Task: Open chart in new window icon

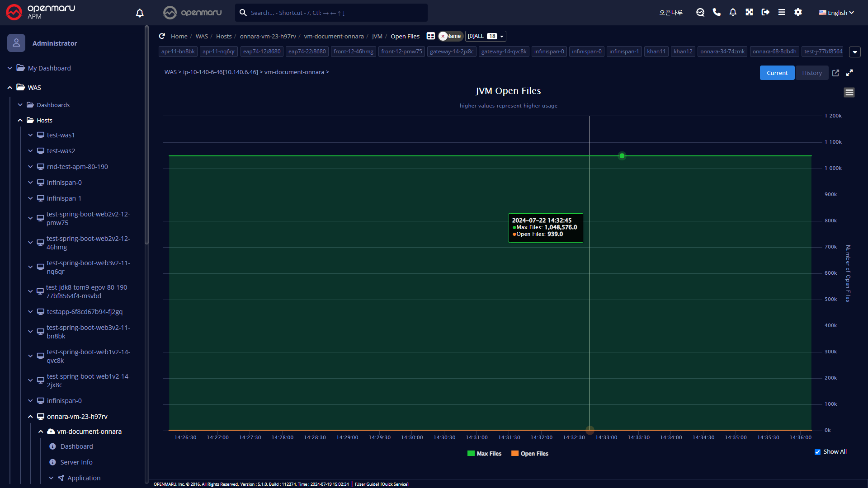Action: click(835, 73)
